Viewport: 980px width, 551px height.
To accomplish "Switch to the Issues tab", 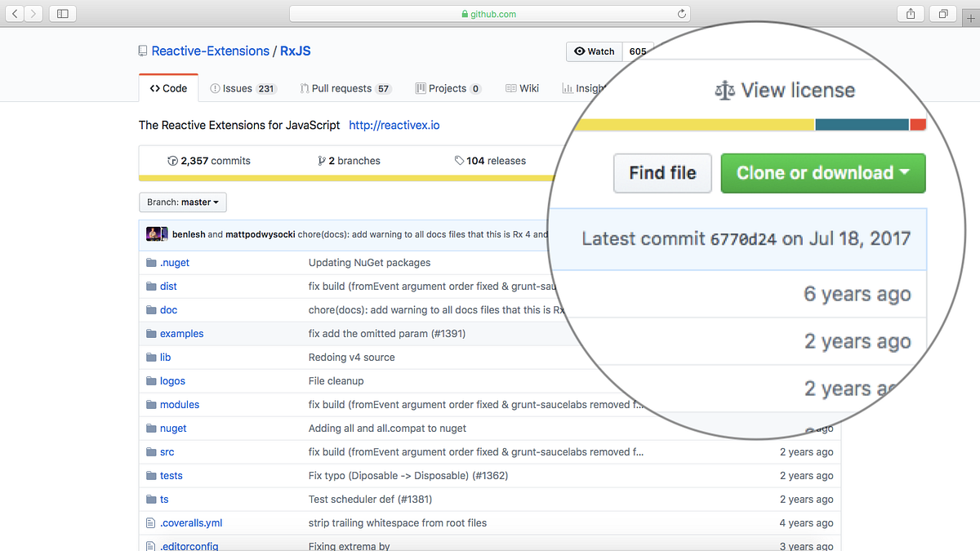I will tap(243, 88).
